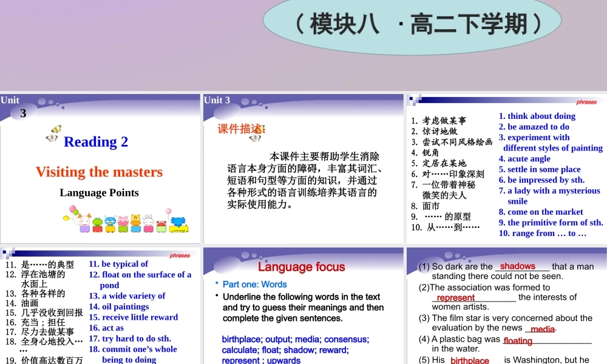Click the Chinese item '15. 几乎没收到回报'
The height and width of the screenshot is (364, 607).
point(44,312)
